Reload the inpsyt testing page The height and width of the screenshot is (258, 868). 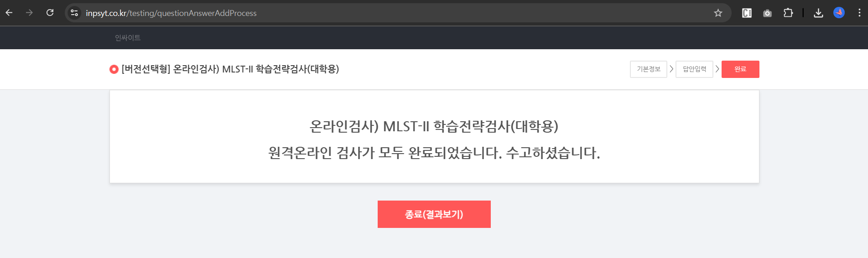click(x=50, y=13)
